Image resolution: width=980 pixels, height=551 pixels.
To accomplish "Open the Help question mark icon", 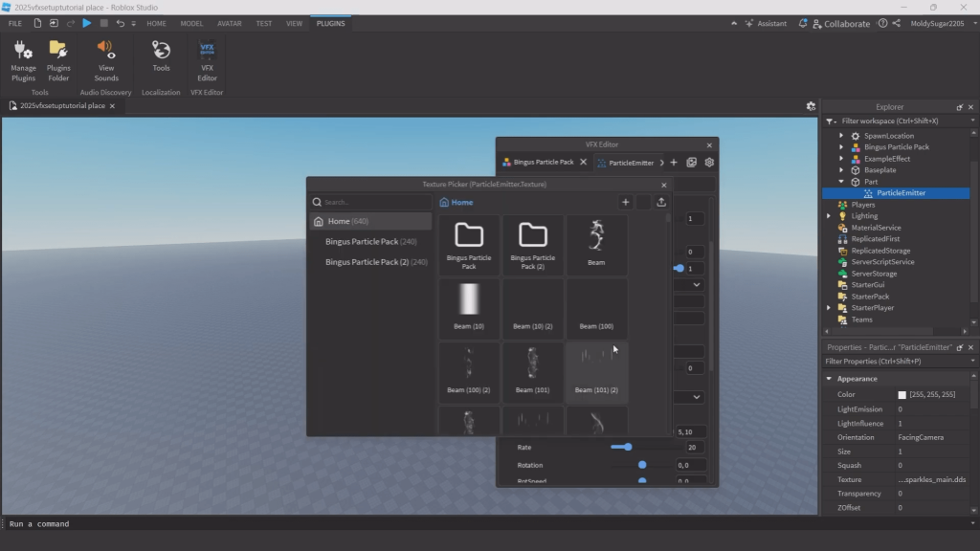I will tap(882, 23).
